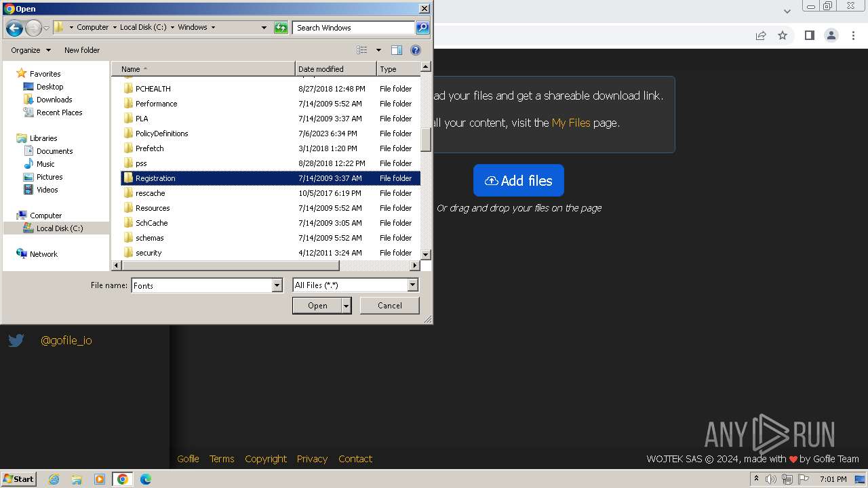
Task: Open Chrome three-dot menu
Action: pyautogui.click(x=854, y=35)
